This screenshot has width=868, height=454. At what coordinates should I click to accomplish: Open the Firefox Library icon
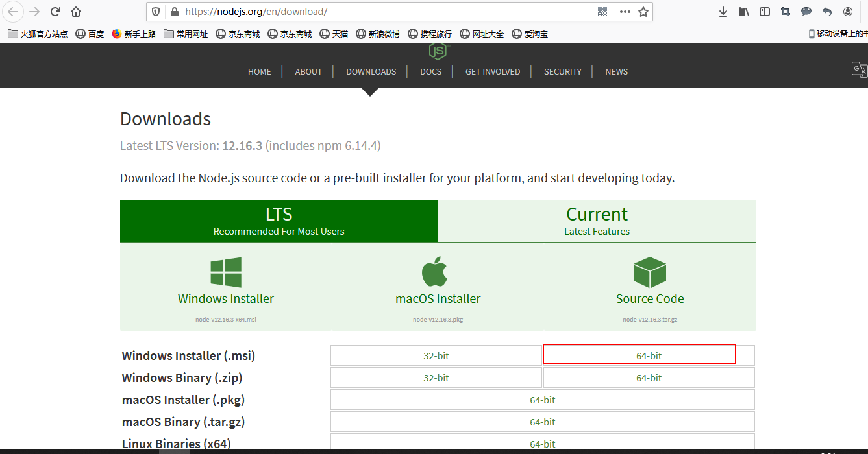(743, 11)
